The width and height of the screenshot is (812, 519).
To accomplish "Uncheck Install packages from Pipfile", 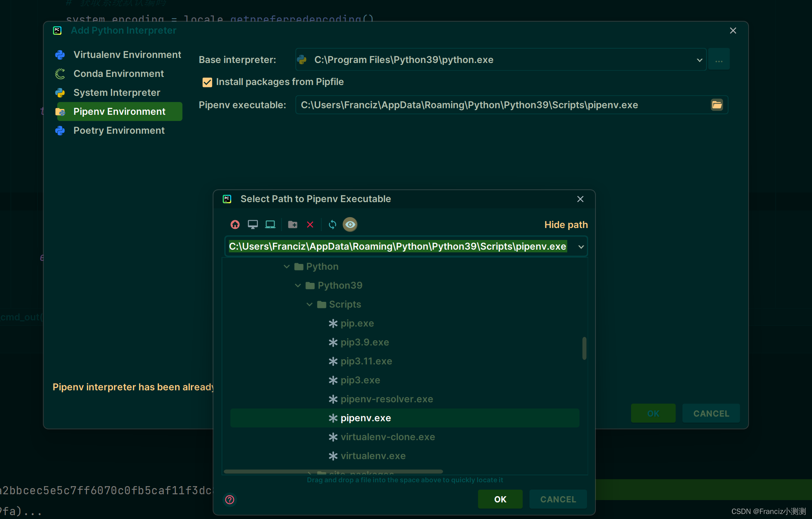I will click(x=207, y=82).
